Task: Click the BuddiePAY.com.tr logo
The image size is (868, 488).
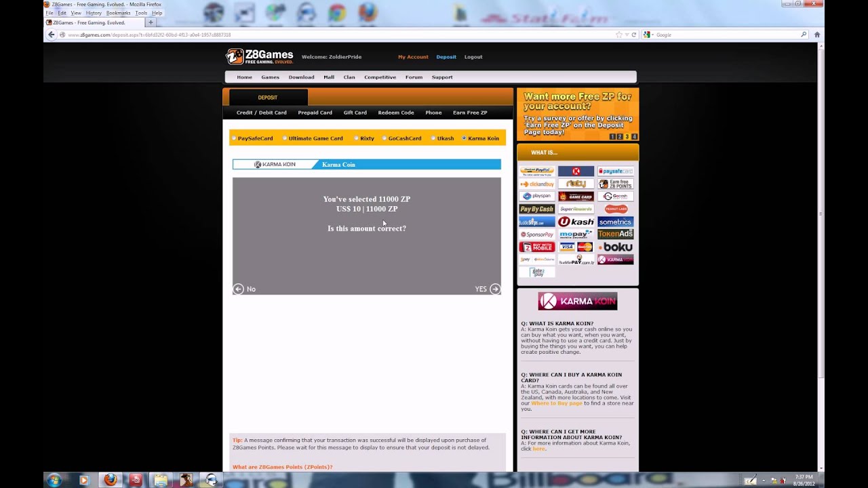Action: click(576, 260)
